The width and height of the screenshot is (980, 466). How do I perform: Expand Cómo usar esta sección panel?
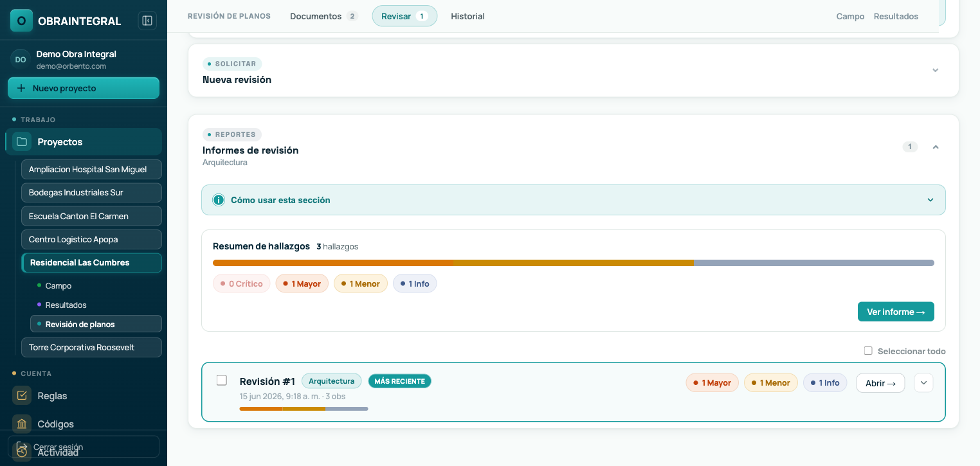pyautogui.click(x=930, y=200)
